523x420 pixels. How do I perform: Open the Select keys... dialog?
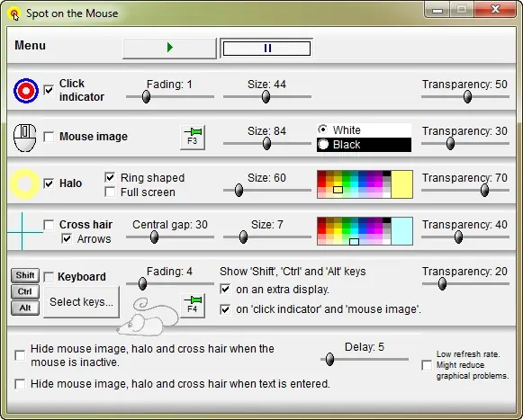(81, 302)
